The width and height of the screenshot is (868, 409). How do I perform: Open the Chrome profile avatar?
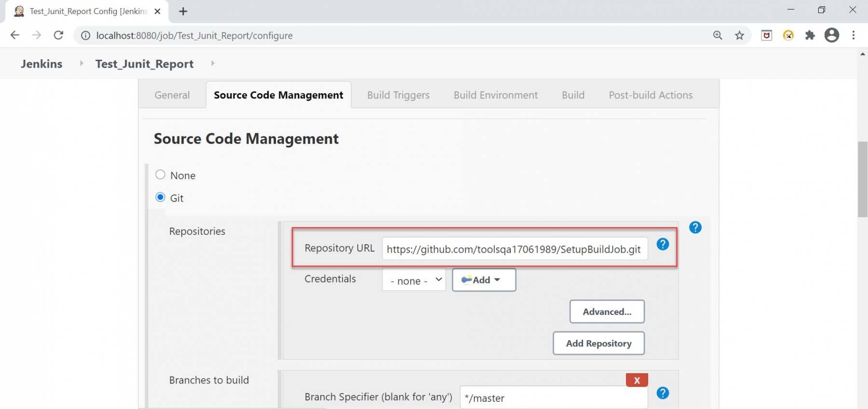point(831,35)
